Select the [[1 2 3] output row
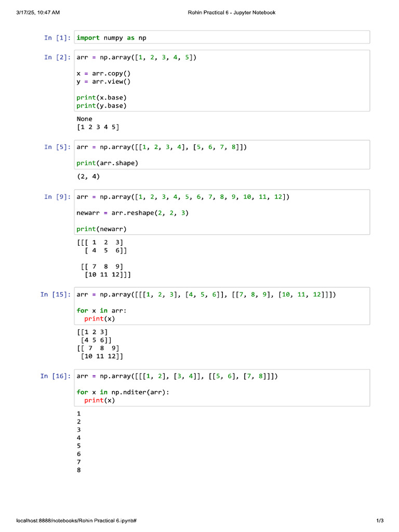The width and height of the screenshot is (399, 532). [x=92, y=332]
